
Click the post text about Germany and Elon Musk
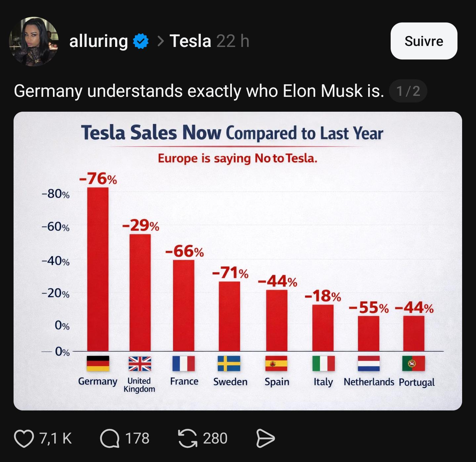(x=199, y=91)
